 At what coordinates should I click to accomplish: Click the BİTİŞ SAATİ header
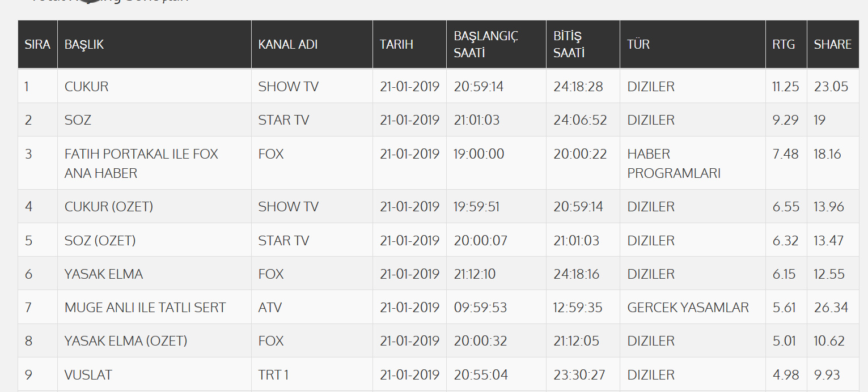pos(569,44)
